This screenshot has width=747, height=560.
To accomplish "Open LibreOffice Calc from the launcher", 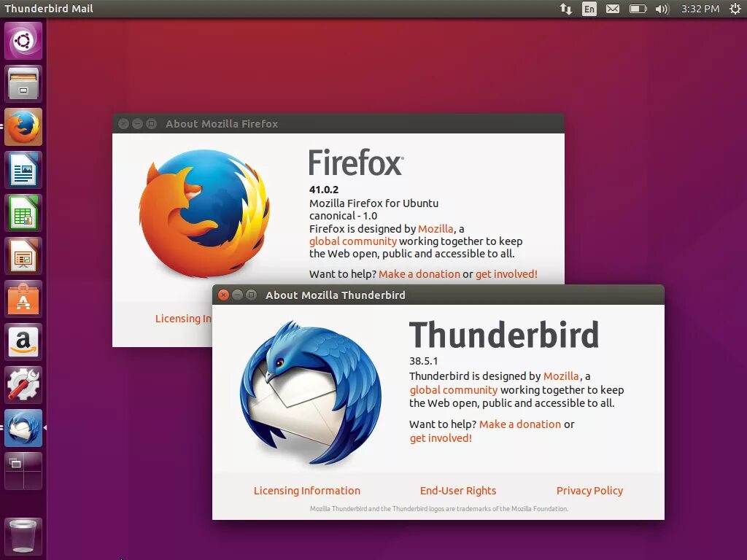I will pyautogui.click(x=23, y=213).
